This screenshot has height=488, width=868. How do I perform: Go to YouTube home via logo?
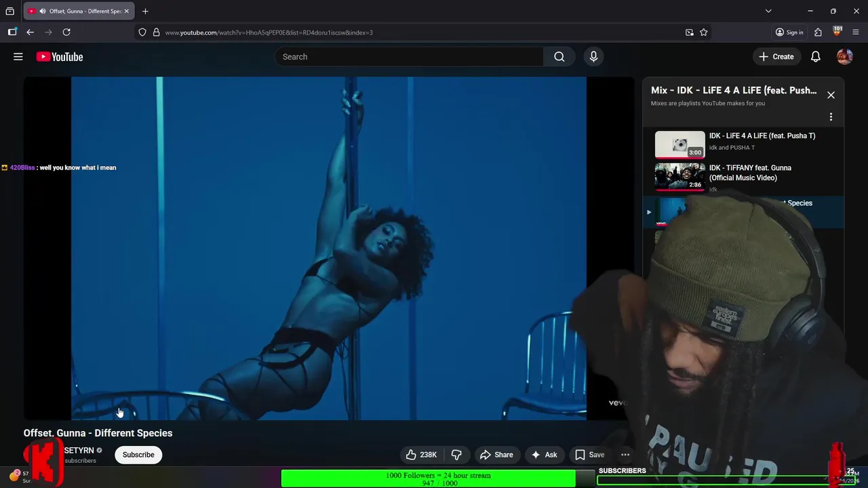(x=60, y=57)
